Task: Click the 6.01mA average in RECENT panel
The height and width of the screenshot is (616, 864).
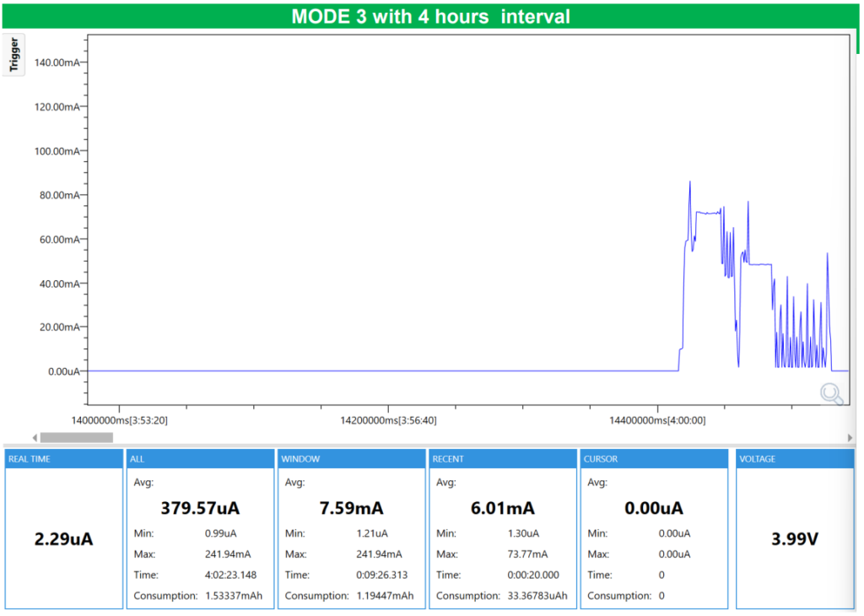Action: [x=502, y=508]
